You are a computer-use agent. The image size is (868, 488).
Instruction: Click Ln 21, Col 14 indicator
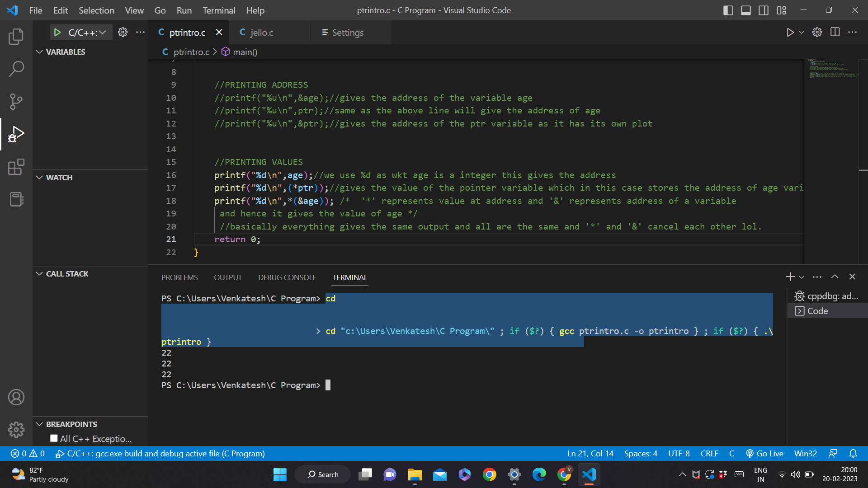click(x=590, y=453)
